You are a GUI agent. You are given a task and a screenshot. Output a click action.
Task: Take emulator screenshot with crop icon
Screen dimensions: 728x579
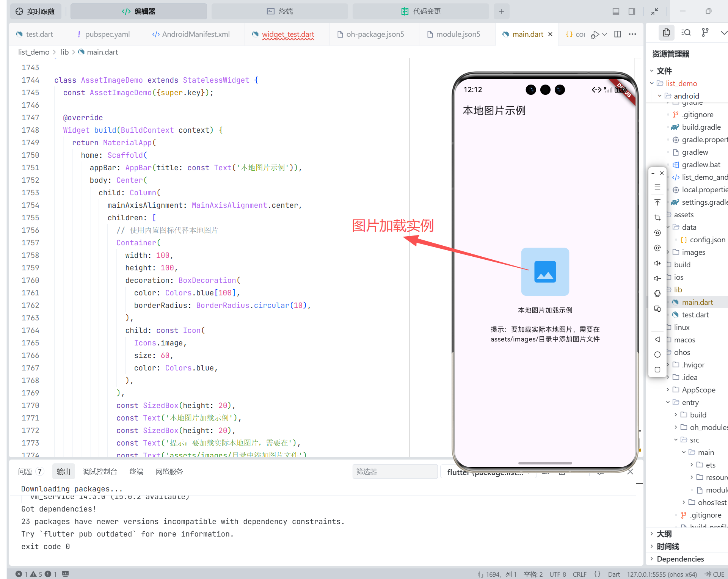[657, 218]
